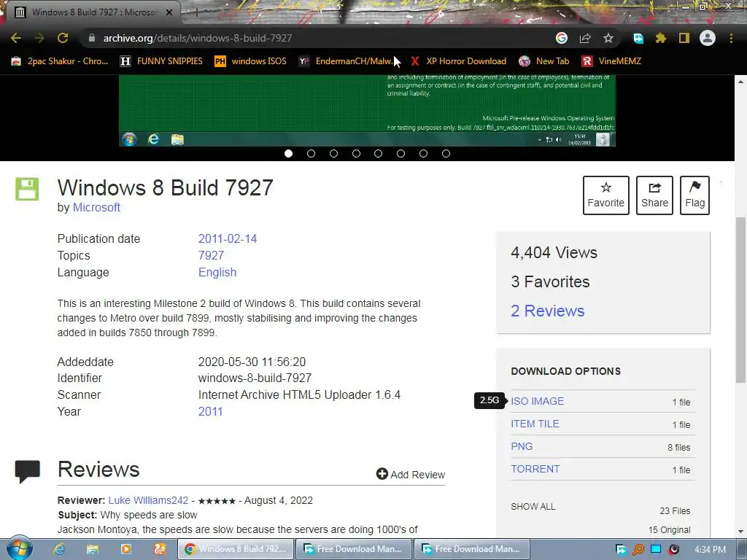This screenshot has width=747, height=560.
Task: Download the ISO IMAGE option
Action: tap(538, 401)
